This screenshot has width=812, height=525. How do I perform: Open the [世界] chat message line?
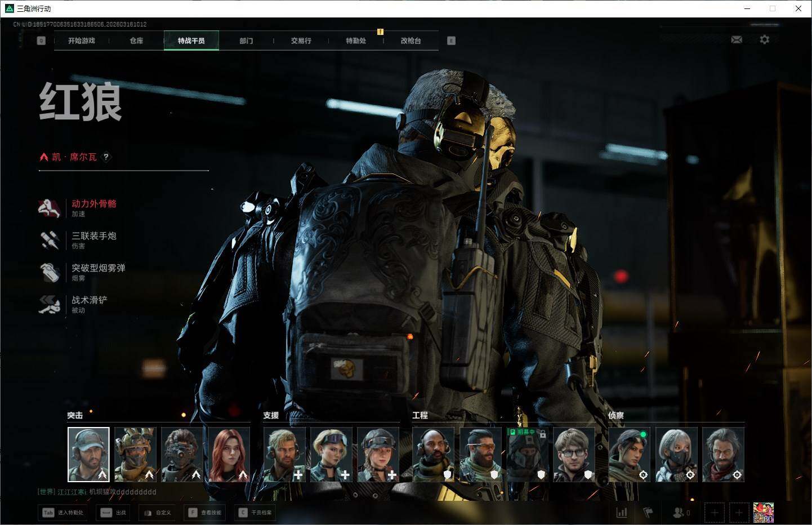tap(97, 492)
